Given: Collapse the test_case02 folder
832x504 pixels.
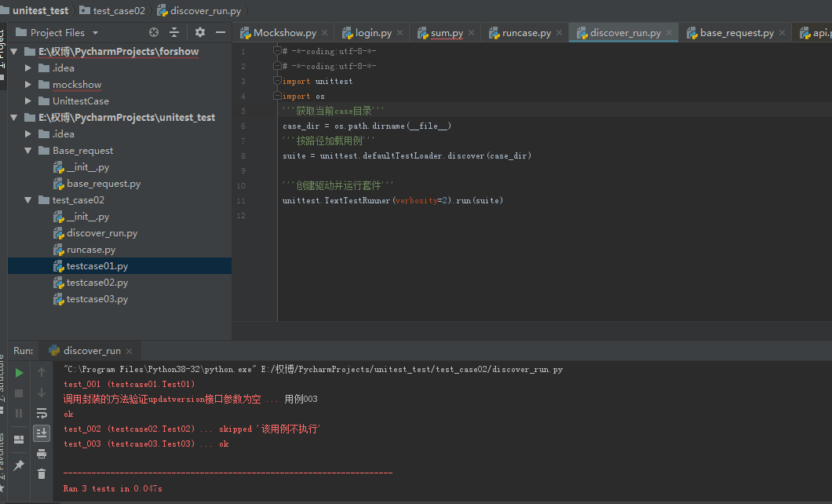Looking at the screenshot, I should tap(28, 200).
